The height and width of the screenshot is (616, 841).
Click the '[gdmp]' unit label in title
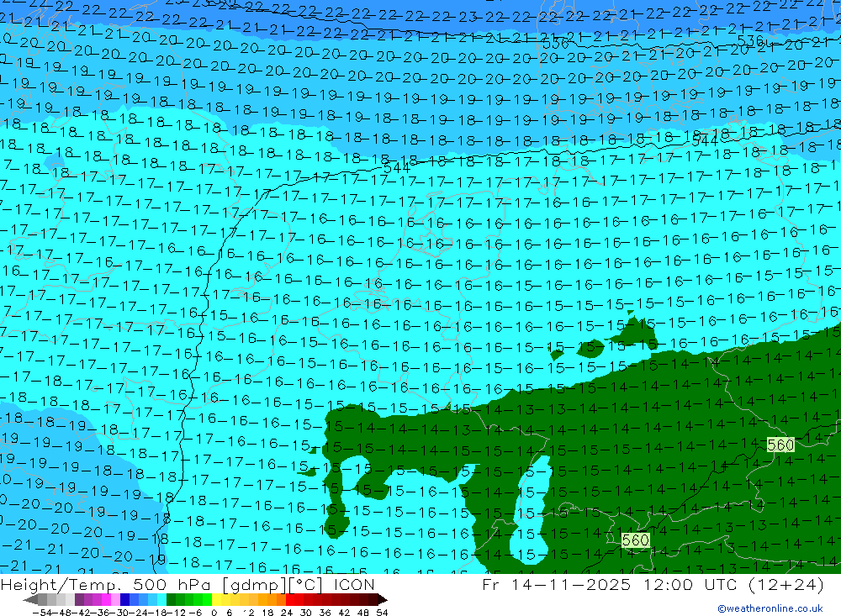coord(254,584)
